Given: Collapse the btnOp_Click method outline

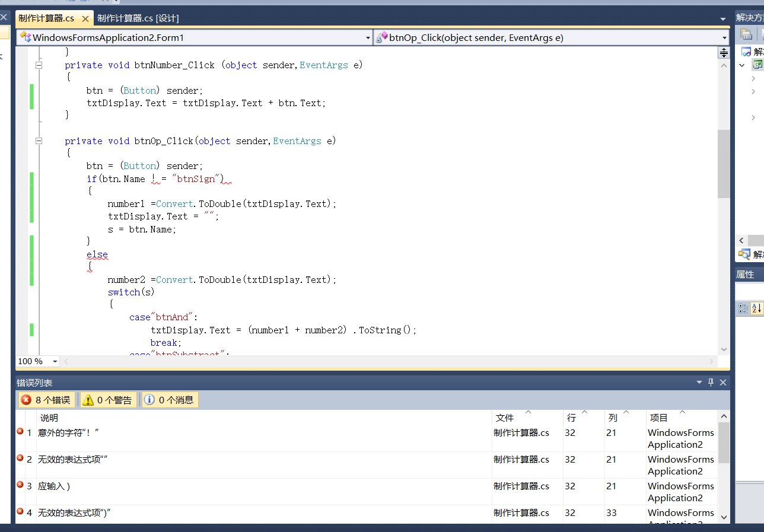Looking at the screenshot, I should pyautogui.click(x=39, y=141).
